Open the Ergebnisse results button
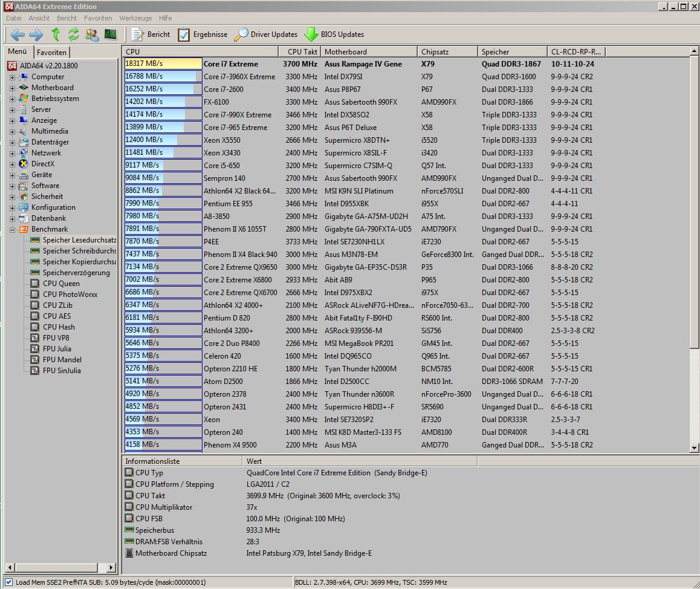Screen dimensions: 700x589 point(203,34)
